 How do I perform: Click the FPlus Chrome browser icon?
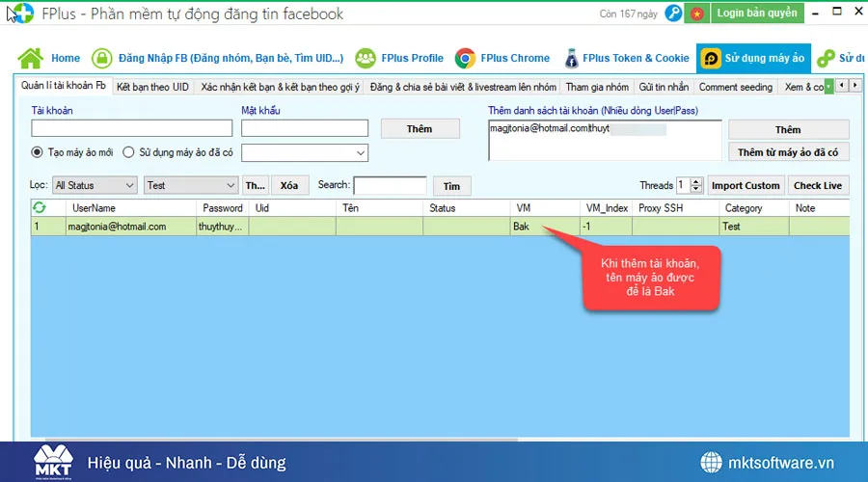tap(466, 58)
